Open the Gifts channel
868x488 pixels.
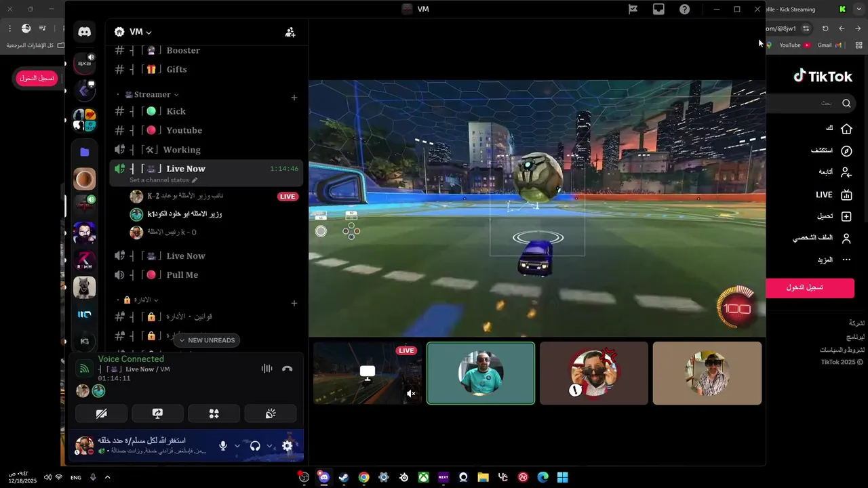(x=206, y=69)
